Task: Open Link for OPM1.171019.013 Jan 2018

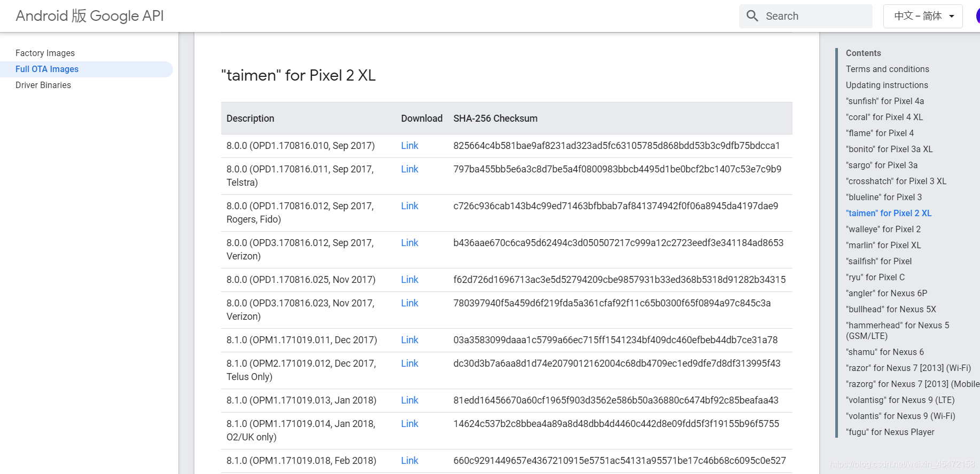Action: pyautogui.click(x=410, y=400)
